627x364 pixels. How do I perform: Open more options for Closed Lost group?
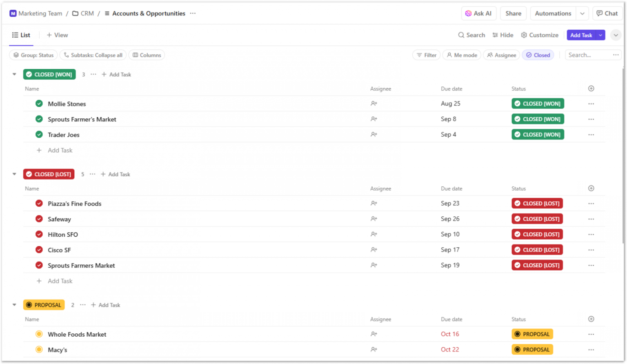[x=93, y=174]
